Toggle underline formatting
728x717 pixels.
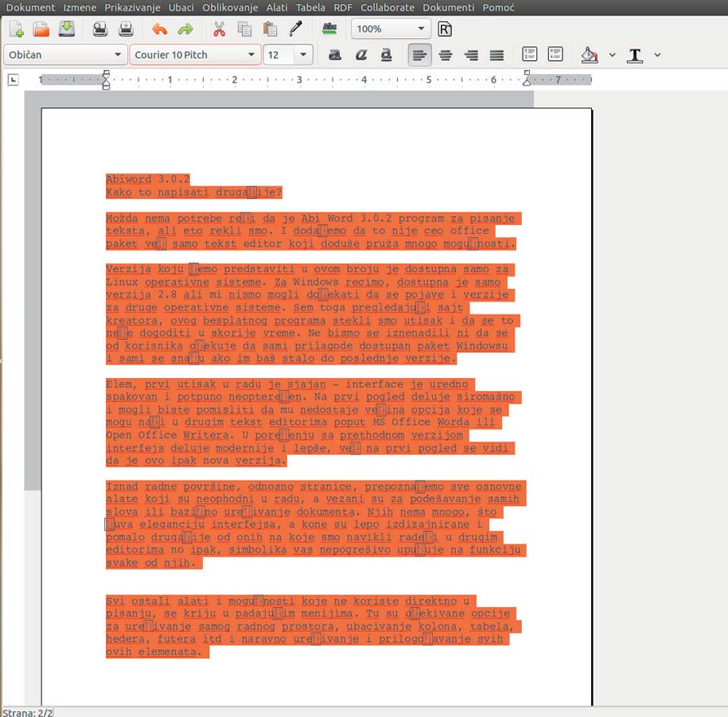tap(386, 55)
